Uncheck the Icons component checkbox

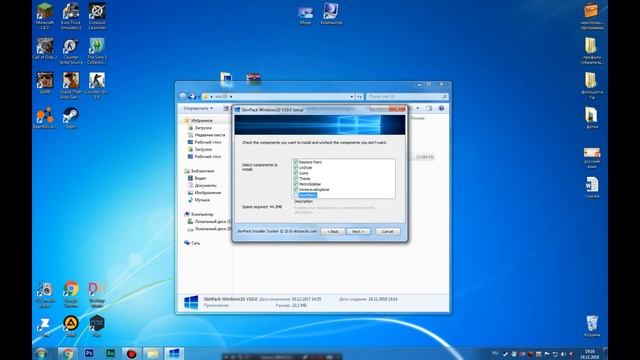pos(296,173)
